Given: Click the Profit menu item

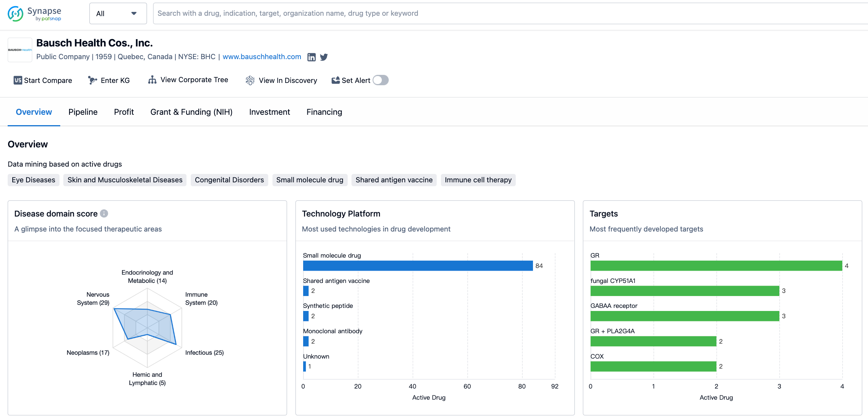Looking at the screenshot, I should pyautogui.click(x=124, y=112).
